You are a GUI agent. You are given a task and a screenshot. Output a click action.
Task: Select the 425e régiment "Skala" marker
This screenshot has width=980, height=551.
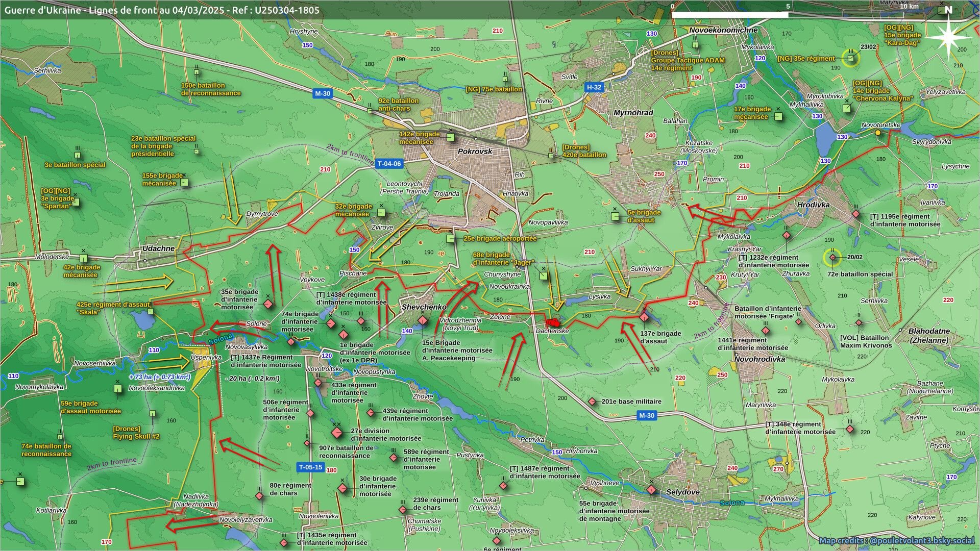point(150,311)
